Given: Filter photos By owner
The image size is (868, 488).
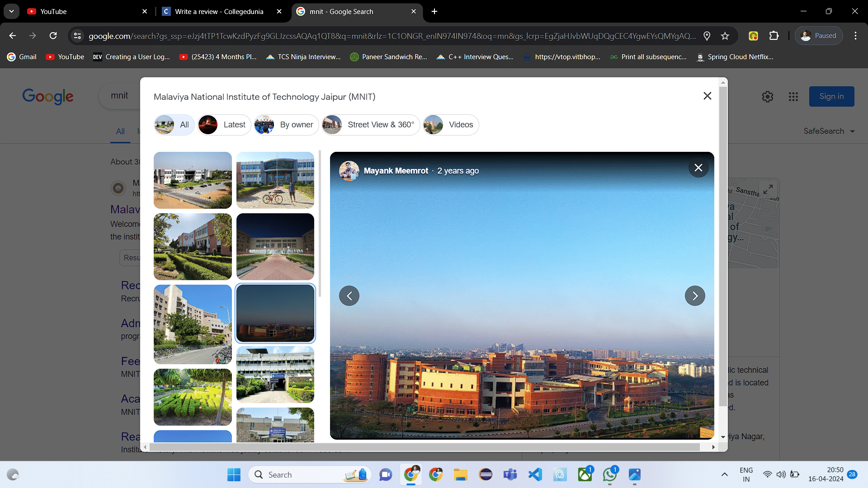Looking at the screenshot, I should point(286,125).
